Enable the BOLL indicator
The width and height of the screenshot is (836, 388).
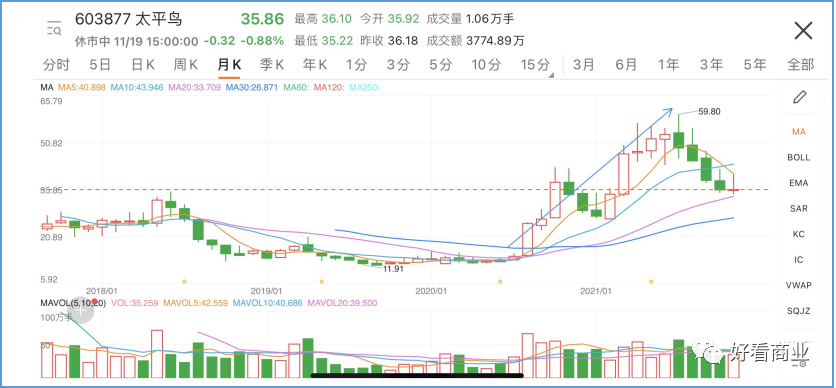(798, 157)
